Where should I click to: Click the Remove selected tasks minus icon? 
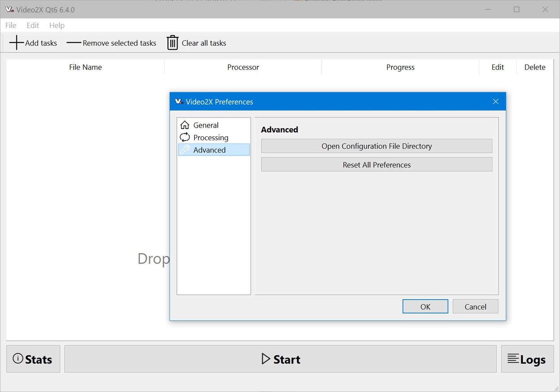[74, 43]
